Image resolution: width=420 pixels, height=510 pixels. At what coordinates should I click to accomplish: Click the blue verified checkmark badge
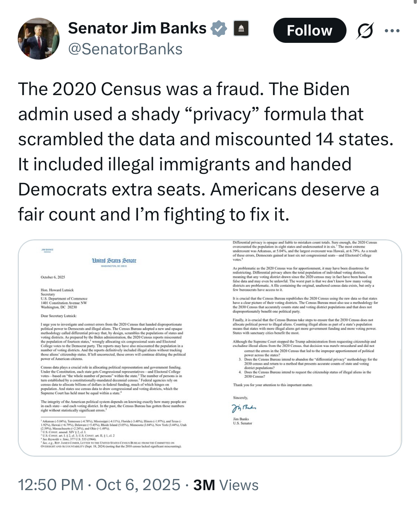[x=218, y=29]
